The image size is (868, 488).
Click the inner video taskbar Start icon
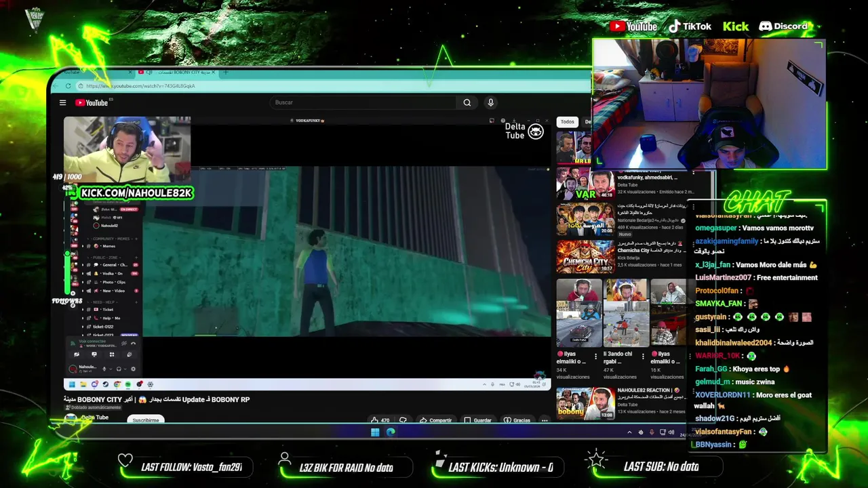pos(72,384)
